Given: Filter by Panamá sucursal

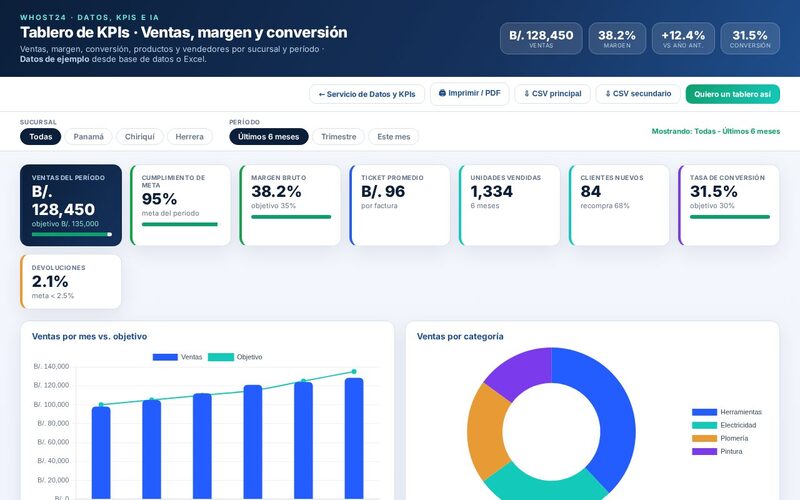Looking at the screenshot, I should tap(88, 137).
